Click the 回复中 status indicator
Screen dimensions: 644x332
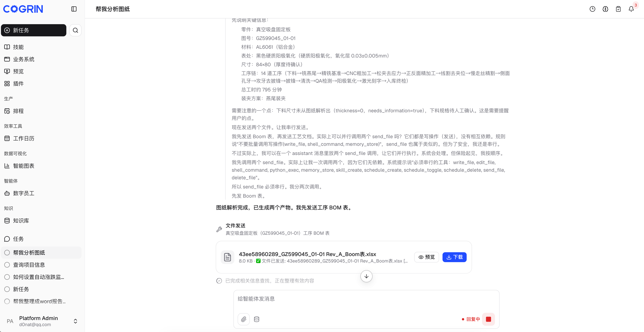pyautogui.click(x=471, y=319)
